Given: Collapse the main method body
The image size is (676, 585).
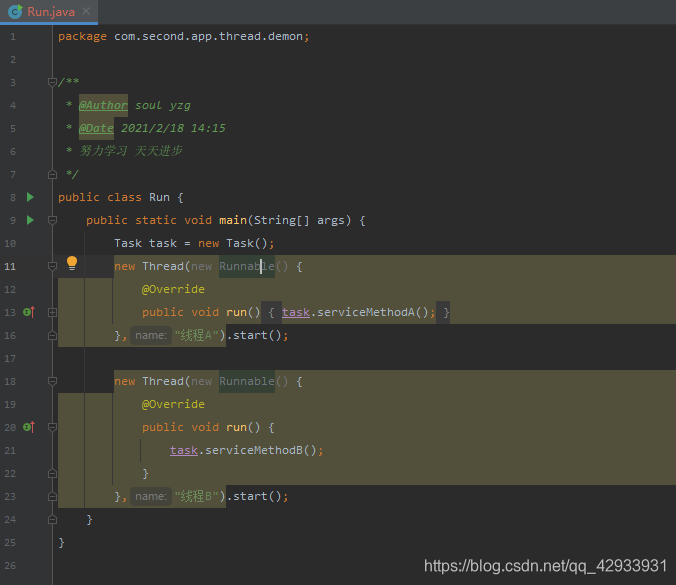Looking at the screenshot, I should pos(52,220).
